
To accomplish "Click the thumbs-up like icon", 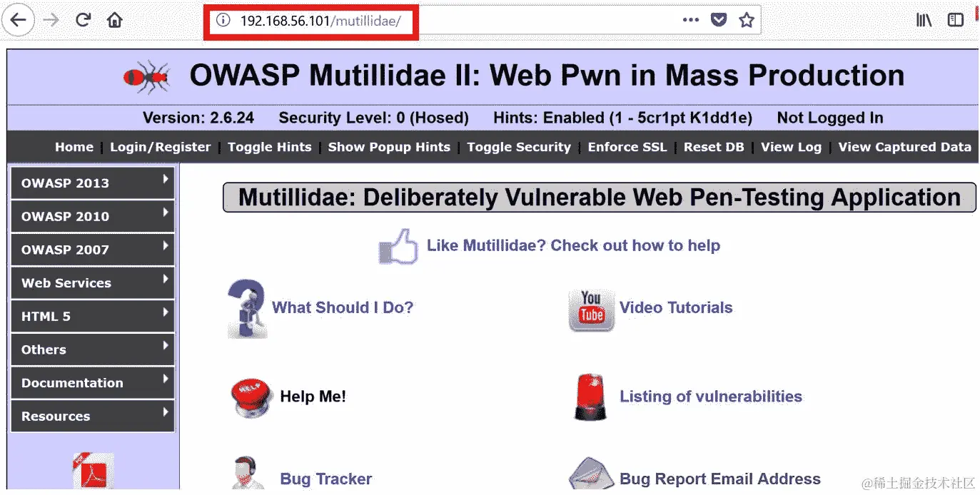I will pyautogui.click(x=398, y=246).
